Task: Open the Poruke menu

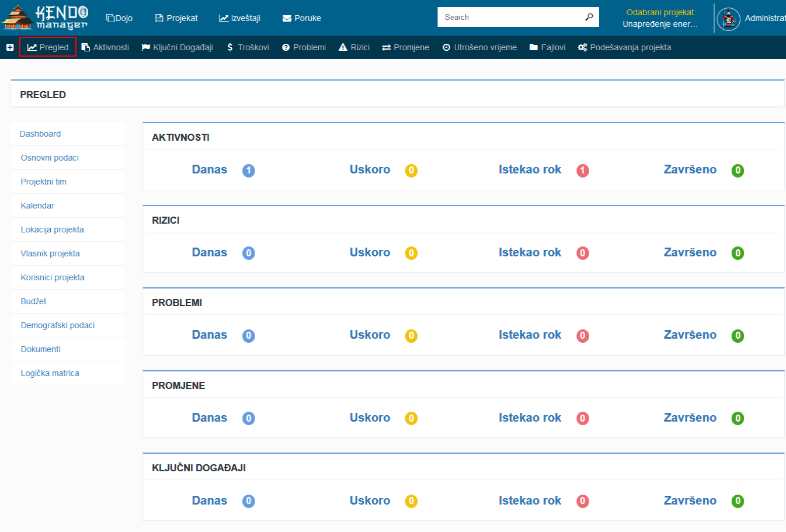Action: [302, 18]
